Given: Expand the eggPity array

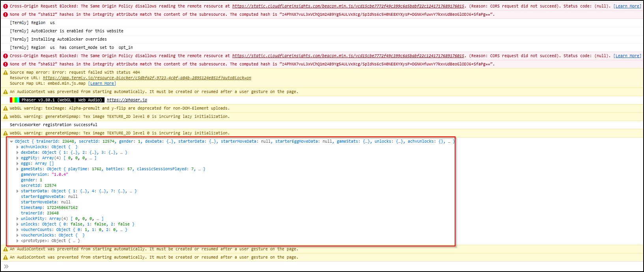Looking at the screenshot, I should click(17, 158).
